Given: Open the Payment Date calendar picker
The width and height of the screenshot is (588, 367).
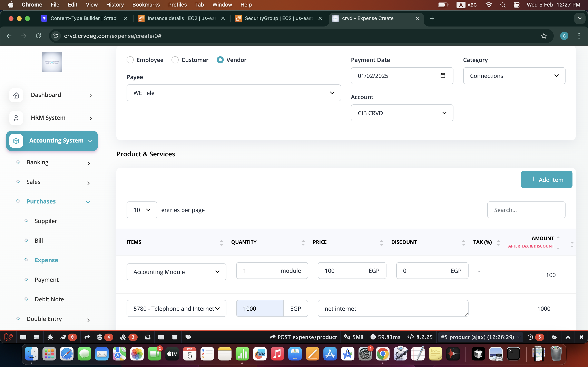Looking at the screenshot, I should 443,75.
